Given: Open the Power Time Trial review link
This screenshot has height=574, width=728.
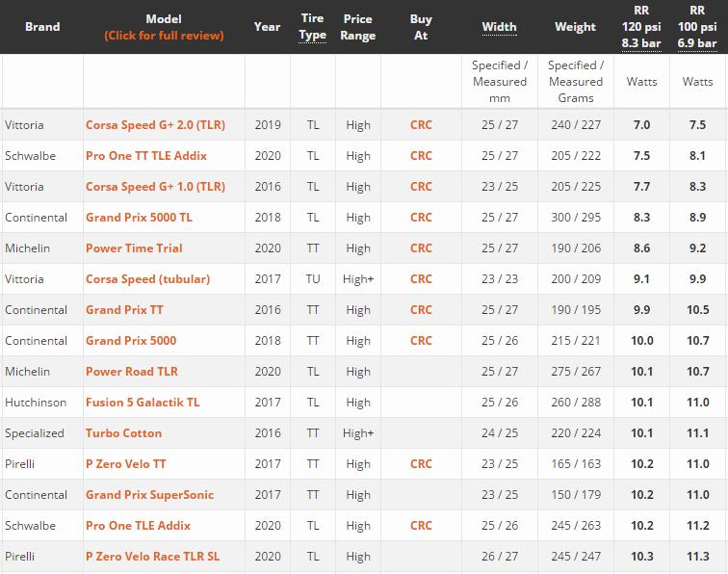Looking at the screenshot, I should pos(134,248).
